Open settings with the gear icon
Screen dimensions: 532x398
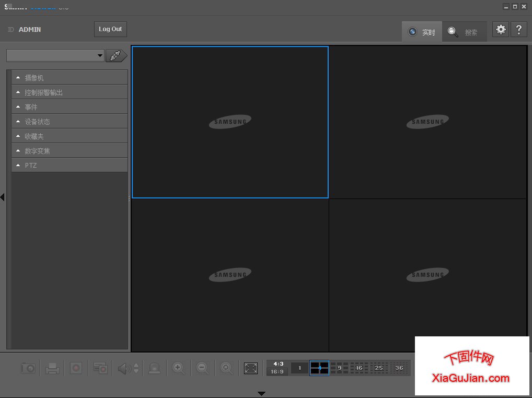coord(501,30)
